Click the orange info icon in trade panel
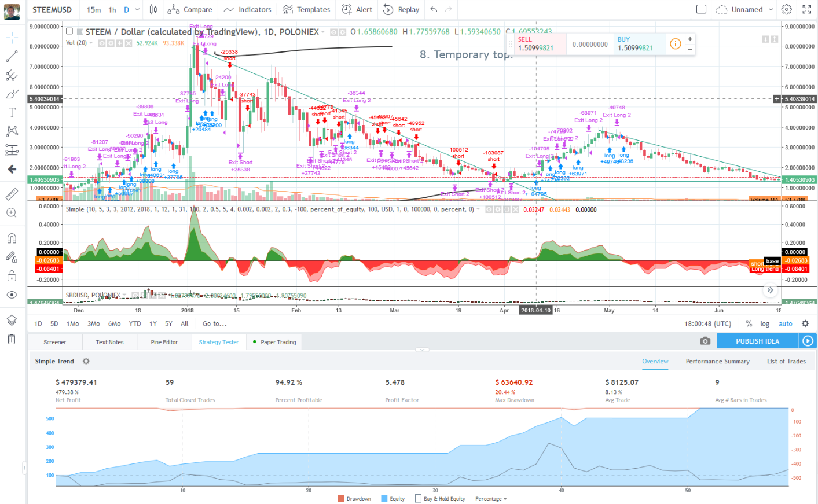This screenshot has height=504, width=818. [675, 44]
